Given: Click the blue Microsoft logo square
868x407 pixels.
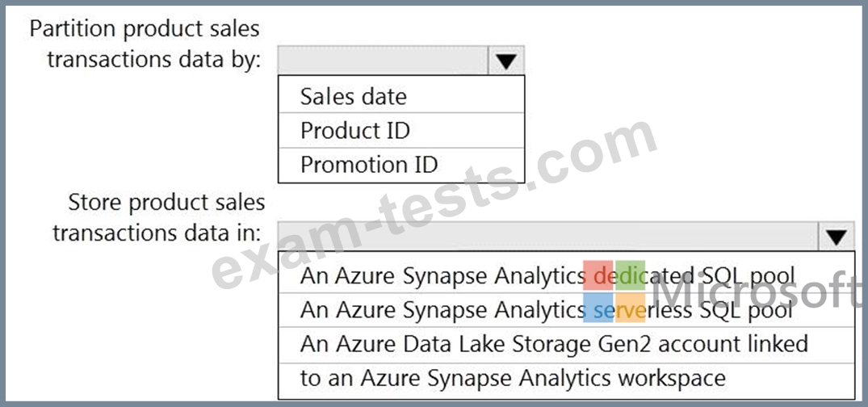Looking at the screenshot, I should (x=598, y=308).
